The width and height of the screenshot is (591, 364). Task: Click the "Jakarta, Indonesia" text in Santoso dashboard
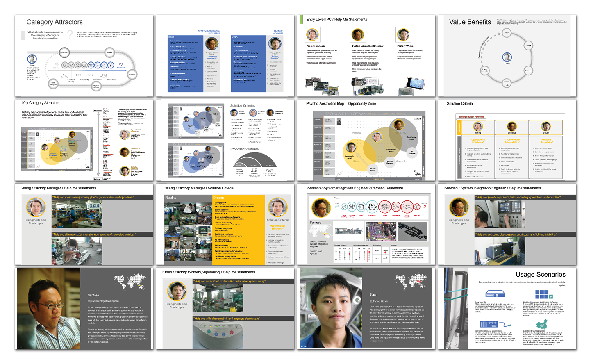click(319, 242)
